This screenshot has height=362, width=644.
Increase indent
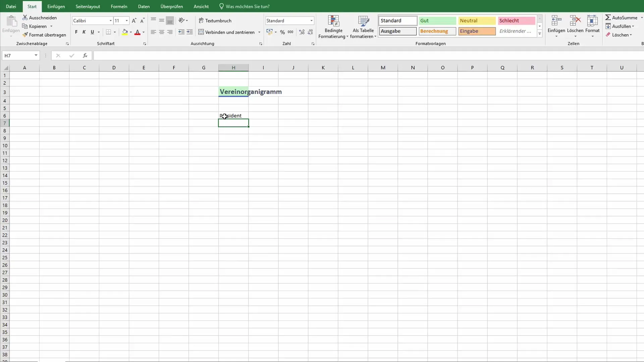tap(190, 32)
